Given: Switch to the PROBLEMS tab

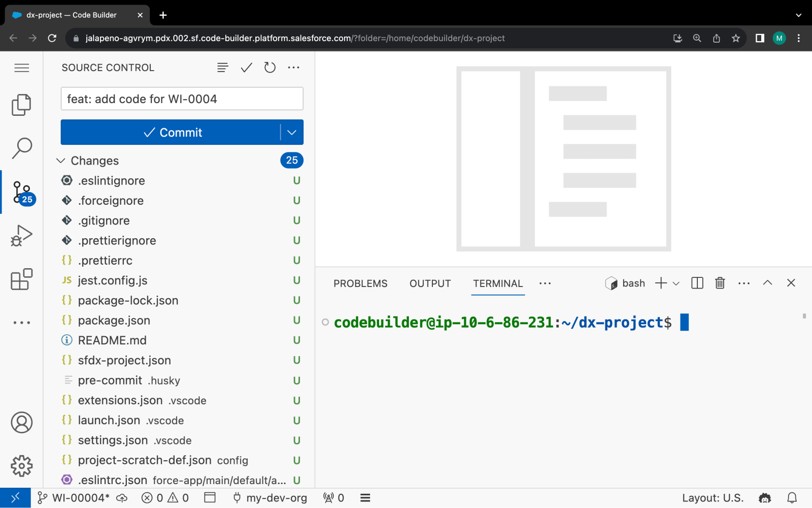Looking at the screenshot, I should point(360,283).
